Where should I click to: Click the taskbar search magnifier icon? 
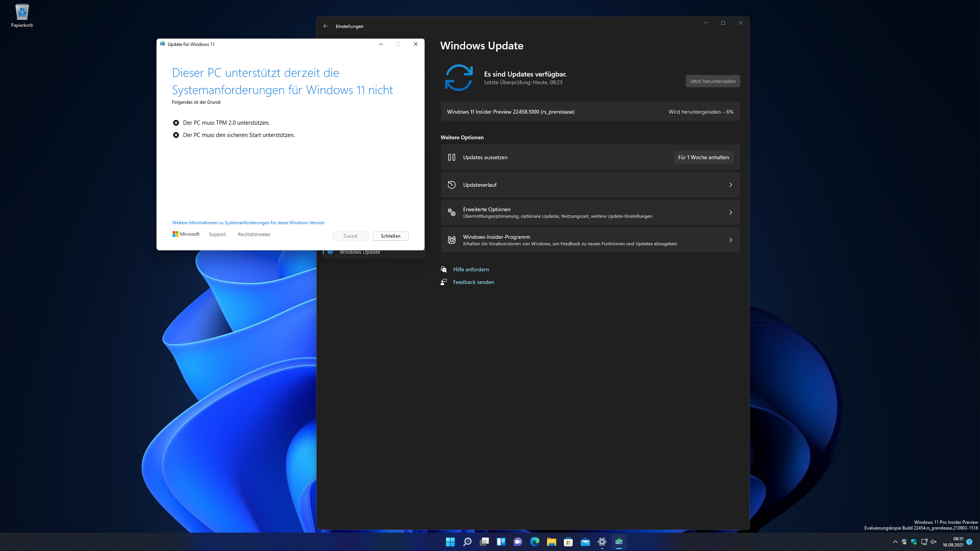coord(467,542)
